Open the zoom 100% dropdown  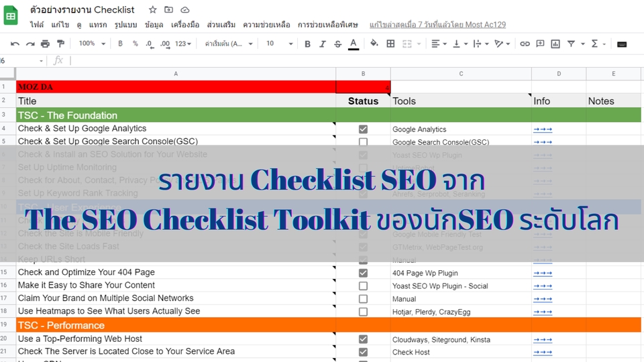pos(92,44)
